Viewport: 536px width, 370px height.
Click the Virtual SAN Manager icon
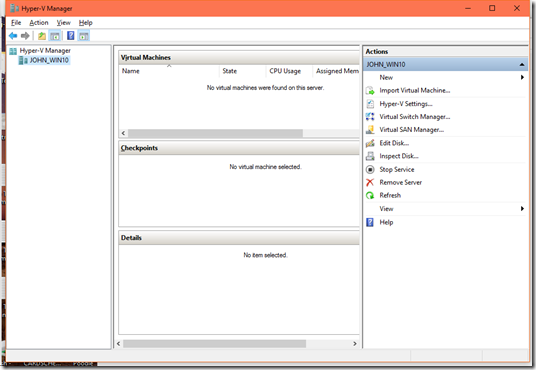point(370,130)
